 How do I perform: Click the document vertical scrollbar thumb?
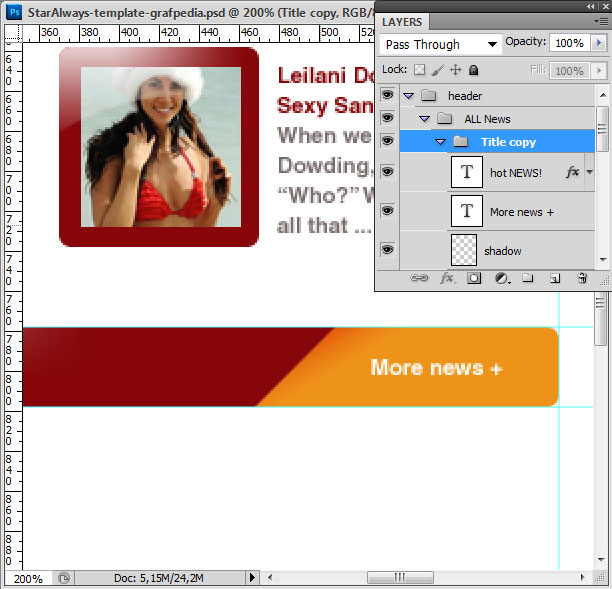600,319
